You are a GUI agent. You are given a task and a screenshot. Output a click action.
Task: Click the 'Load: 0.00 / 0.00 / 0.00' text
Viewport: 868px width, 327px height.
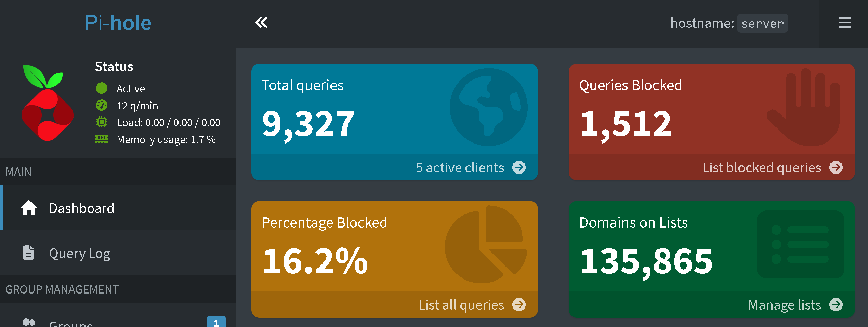pos(169,122)
